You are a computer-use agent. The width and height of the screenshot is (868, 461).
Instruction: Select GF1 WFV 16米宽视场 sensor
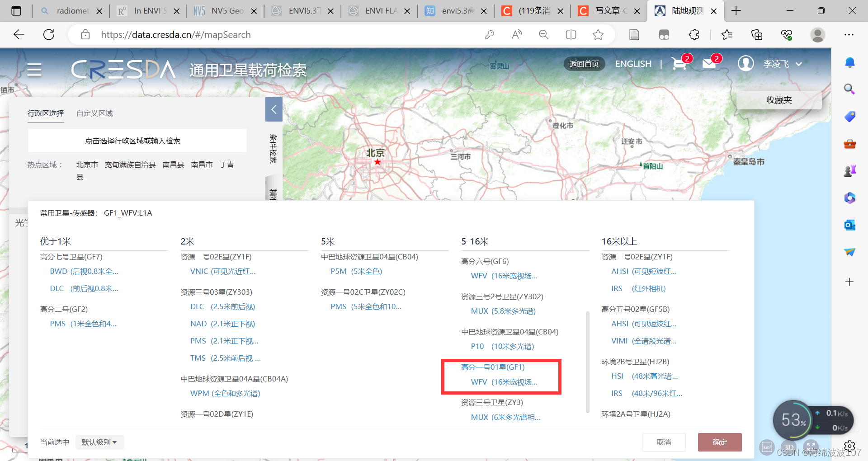pos(504,382)
